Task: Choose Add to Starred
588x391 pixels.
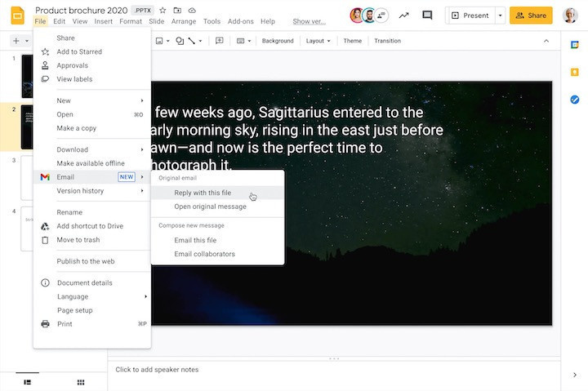Action: (91, 51)
